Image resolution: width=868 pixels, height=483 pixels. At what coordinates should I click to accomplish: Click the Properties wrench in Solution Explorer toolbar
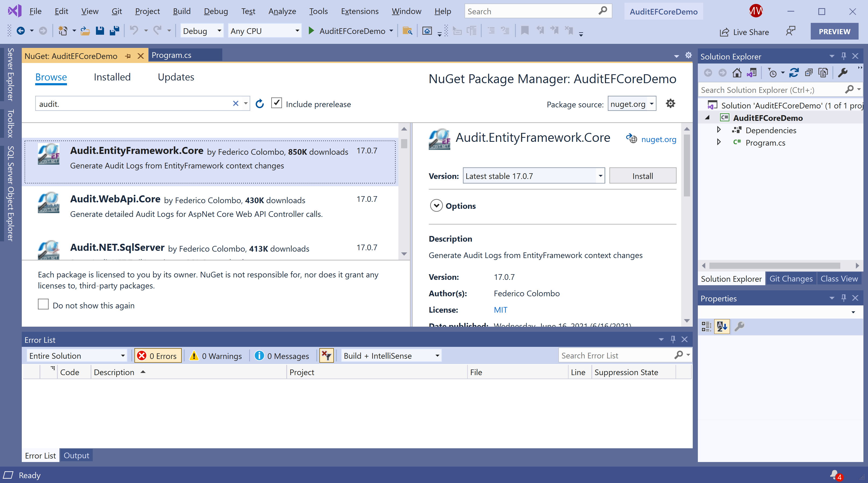click(x=842, y=73)
